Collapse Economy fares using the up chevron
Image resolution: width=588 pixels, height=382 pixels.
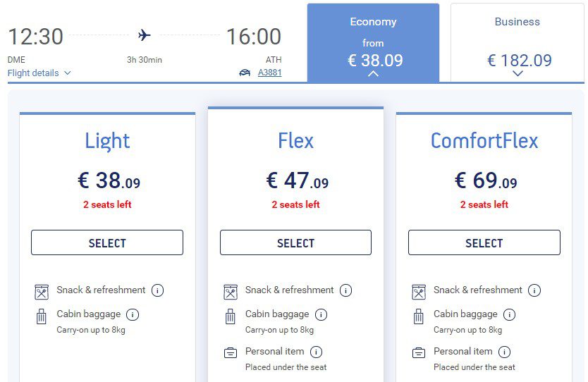(x=373, y=74)
